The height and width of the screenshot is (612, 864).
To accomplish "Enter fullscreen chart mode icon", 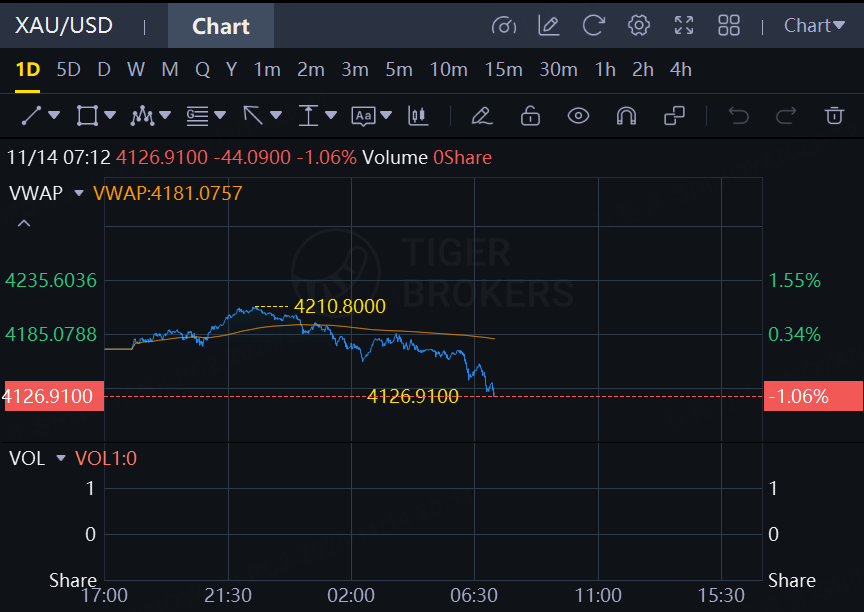I will [x=684, y=25].
